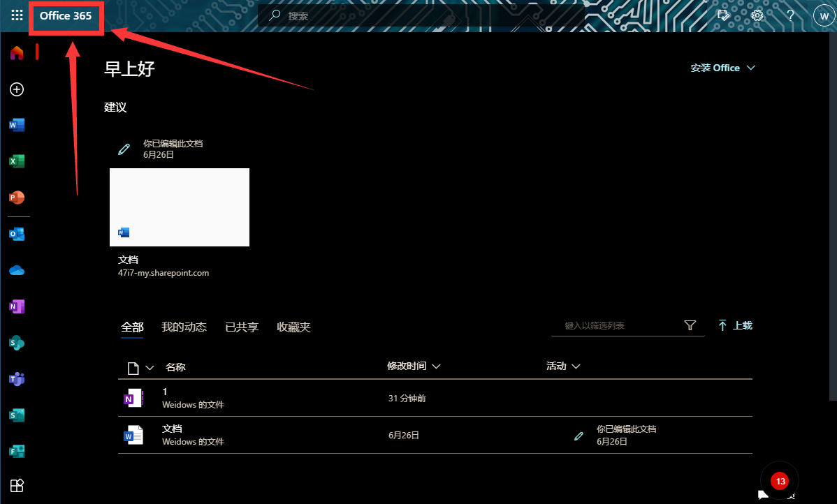Switch to the 收藏夹 tab
837x504 pixels.
coord(293,327)
